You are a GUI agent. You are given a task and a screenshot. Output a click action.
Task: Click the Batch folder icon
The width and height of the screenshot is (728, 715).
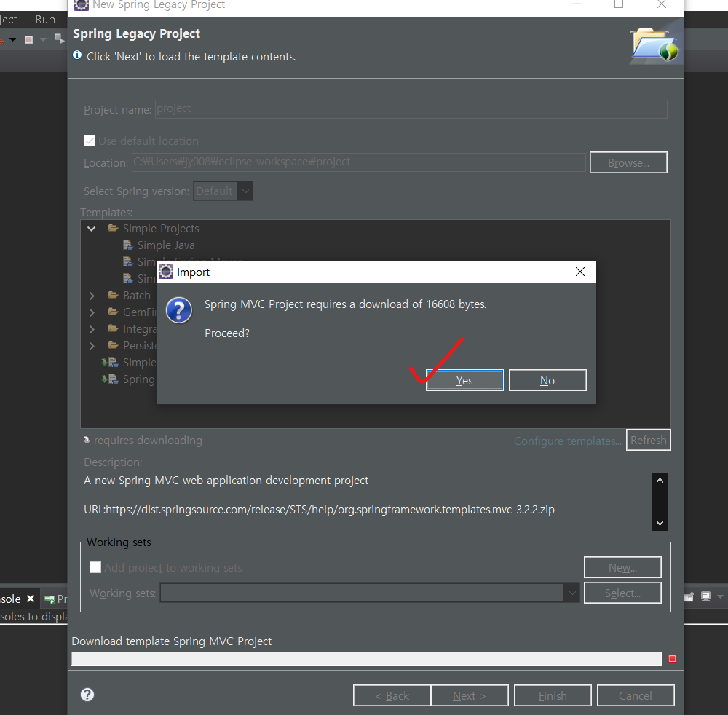point(113,295)
